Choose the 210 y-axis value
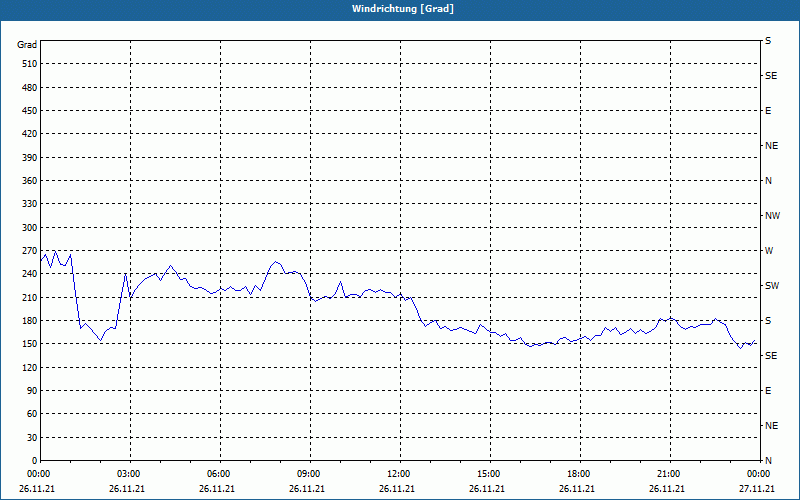800x500 pixels. point(30,297)
